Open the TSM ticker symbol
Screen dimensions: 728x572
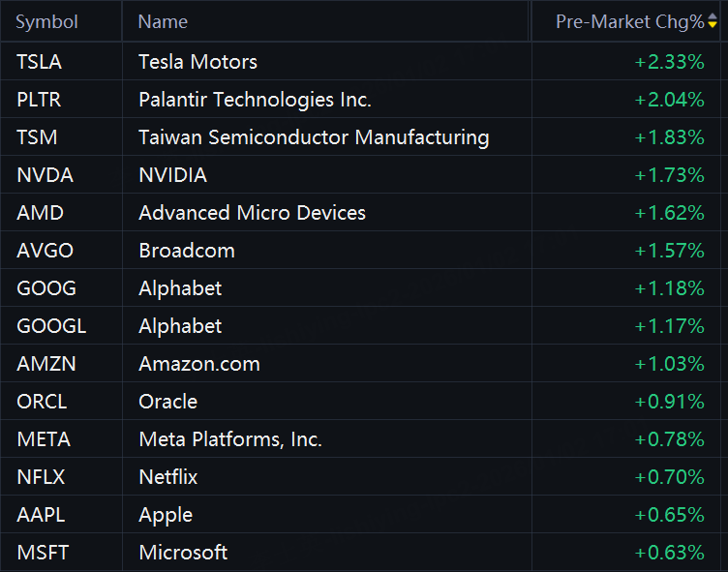[37, 137]
